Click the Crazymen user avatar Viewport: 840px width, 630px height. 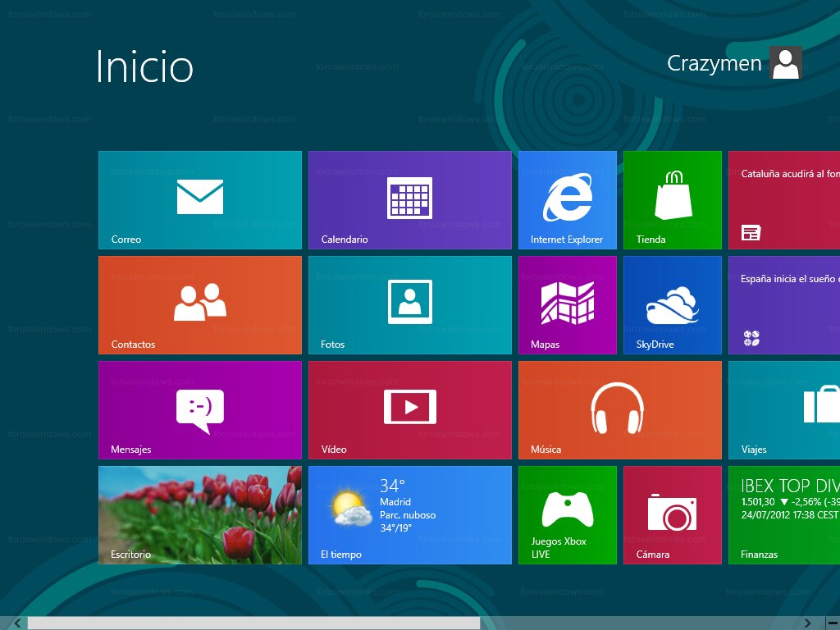[785, 62]
